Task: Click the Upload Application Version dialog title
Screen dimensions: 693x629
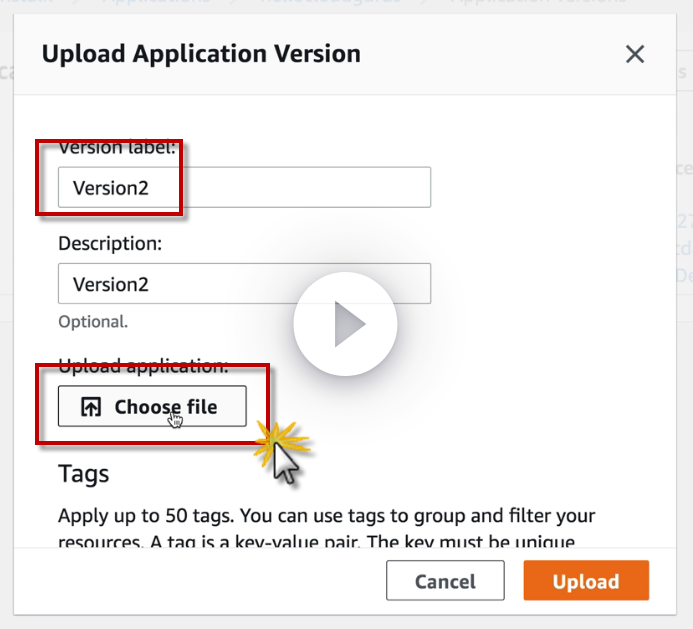Action: [x=201, y=54]
